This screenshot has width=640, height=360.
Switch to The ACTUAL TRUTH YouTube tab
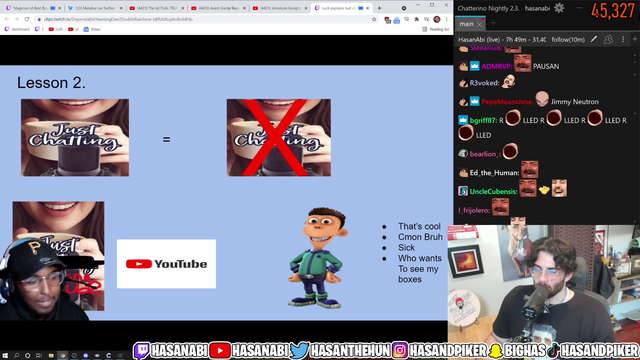[x=156, y=8]
